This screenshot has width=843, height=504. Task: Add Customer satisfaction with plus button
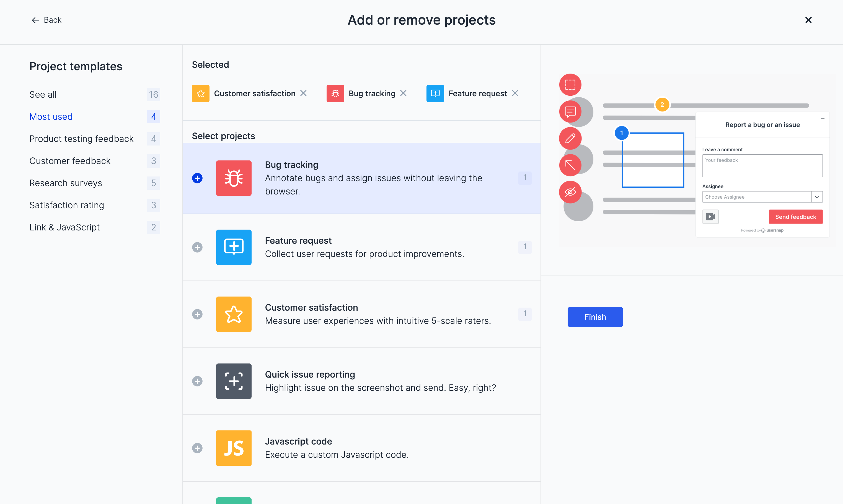[197, 314]
